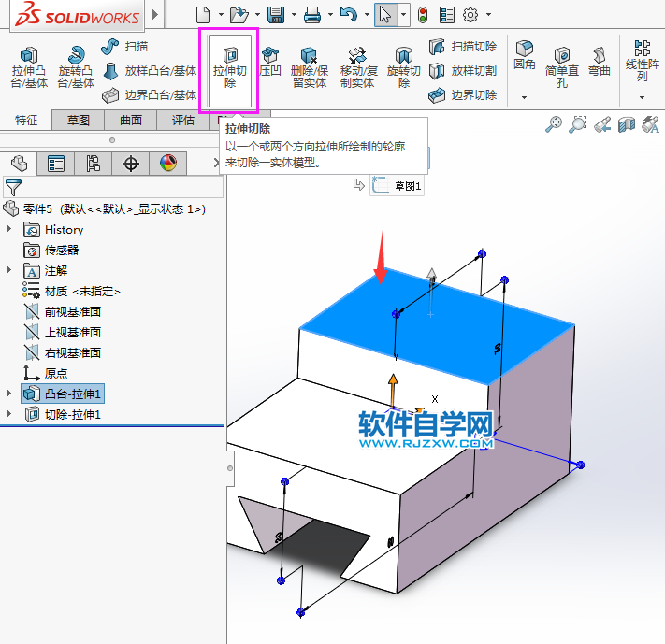Screen dimensions: 665x644
Task: Expand 切除-拉伸1 feature node
Action: [x=9, y=413]
